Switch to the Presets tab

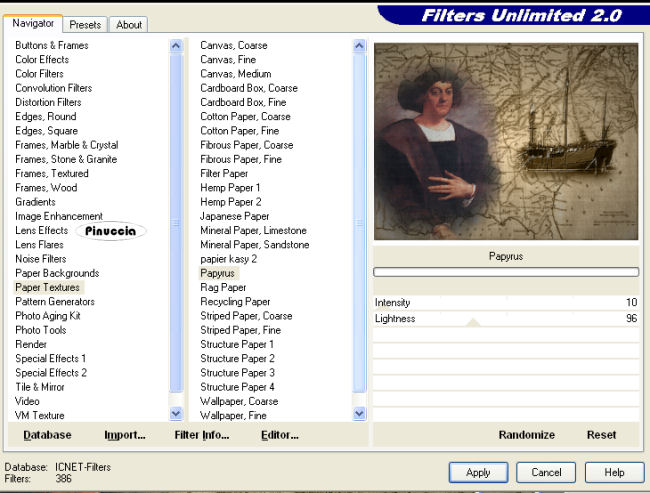[85, 25]
